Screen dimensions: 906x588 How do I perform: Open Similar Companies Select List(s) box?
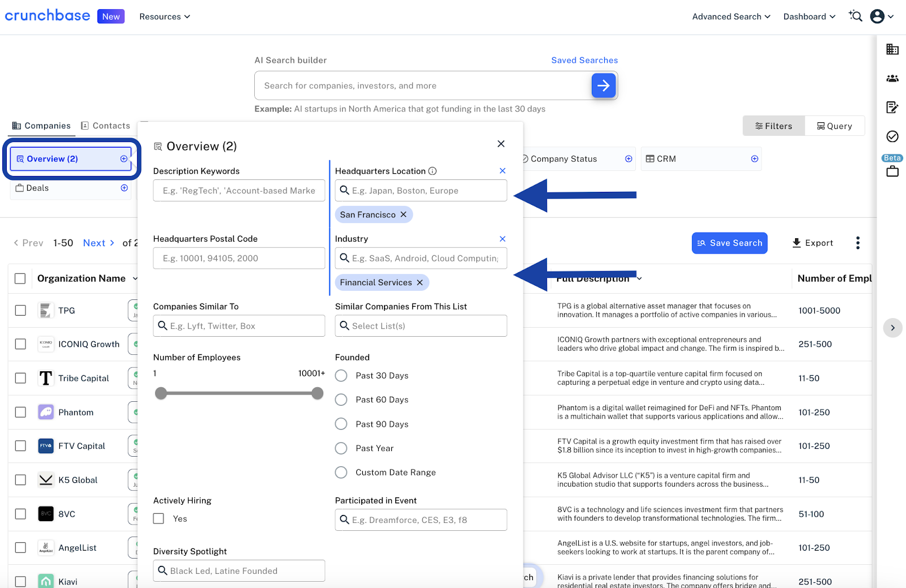[421, 326]
